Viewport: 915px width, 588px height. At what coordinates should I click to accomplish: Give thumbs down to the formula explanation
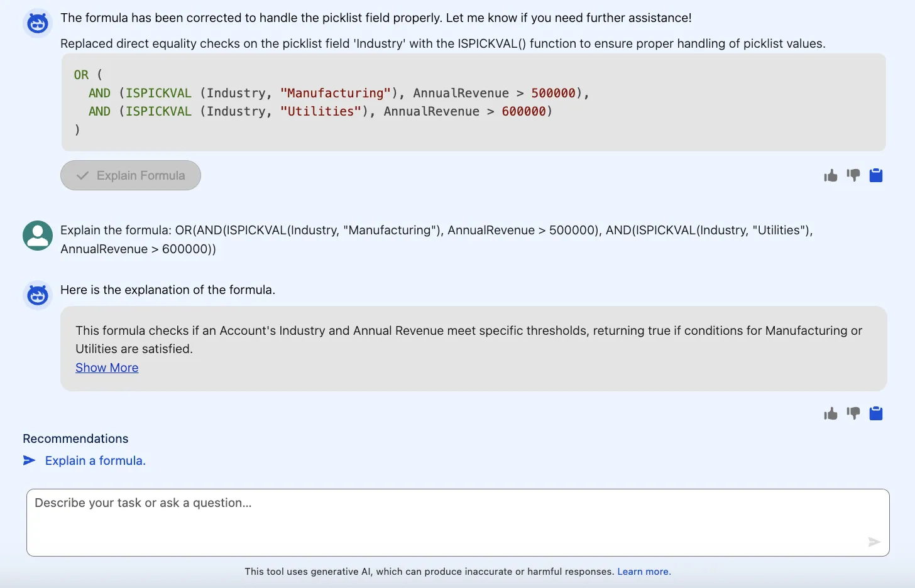coord(853,413)
